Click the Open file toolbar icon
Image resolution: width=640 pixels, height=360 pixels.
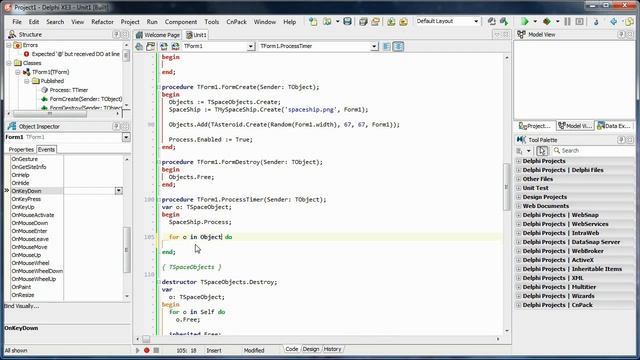click(x=327, y=22)
